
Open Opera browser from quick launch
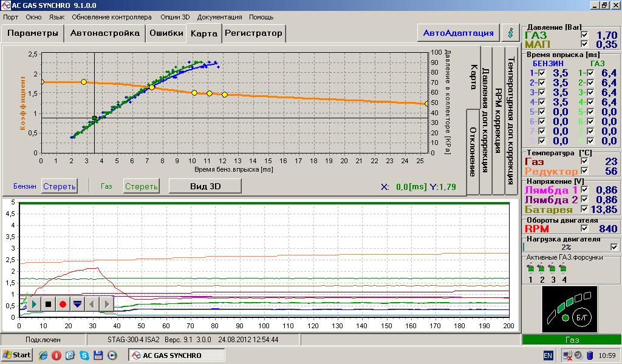(56, 355)
